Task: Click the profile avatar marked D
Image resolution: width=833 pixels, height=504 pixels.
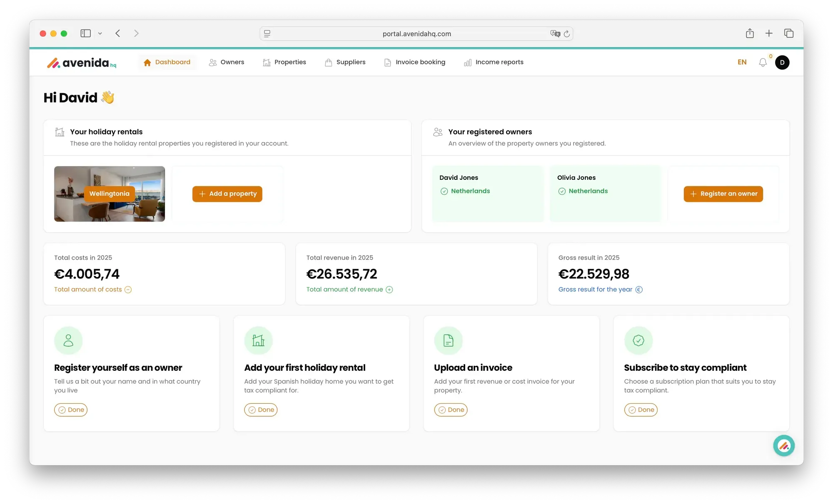Action: [782, 62]
